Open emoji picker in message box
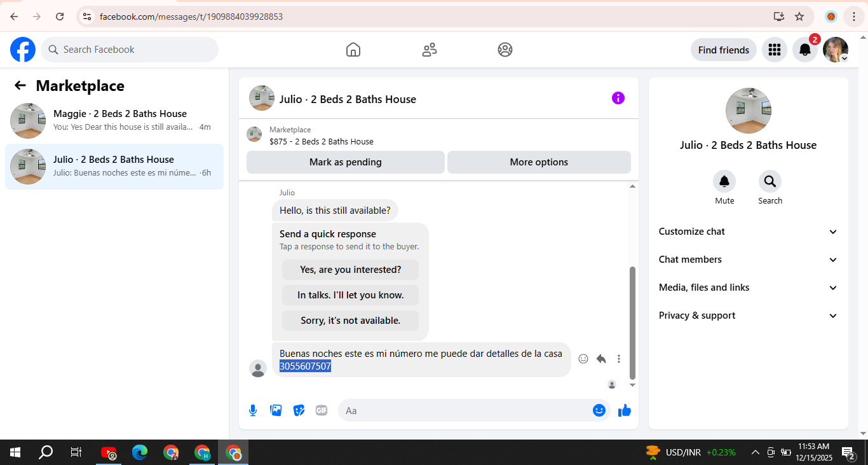Viewport: 868px width, 465px height. point(599,410)
